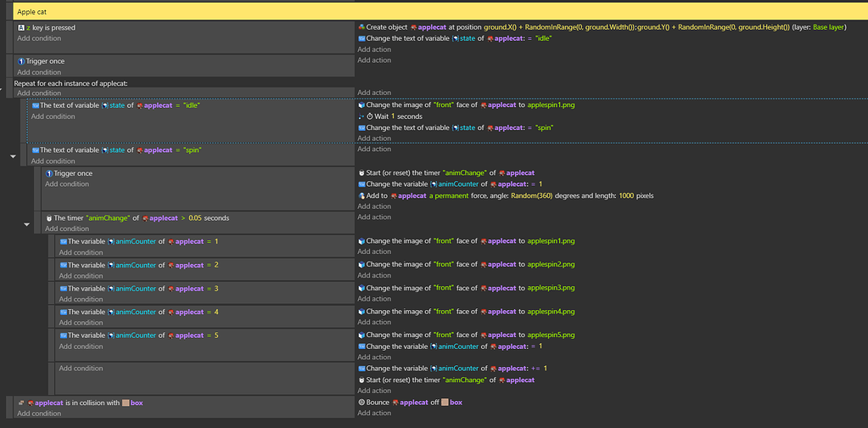Click the "Base layer" parameter in Create object
Image resolution: width=868 pixels, height=428 pixels.
pyautogui.click(x=828, y=27)
